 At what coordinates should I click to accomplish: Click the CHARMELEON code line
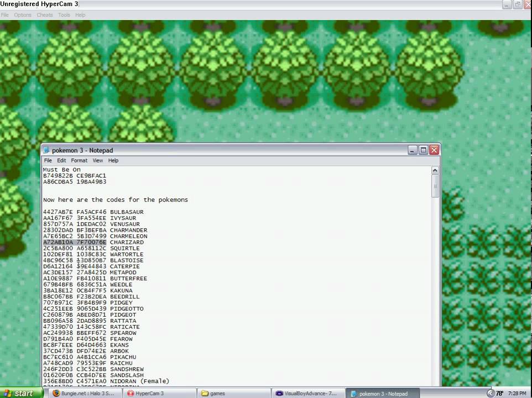(x=95, y=236)
